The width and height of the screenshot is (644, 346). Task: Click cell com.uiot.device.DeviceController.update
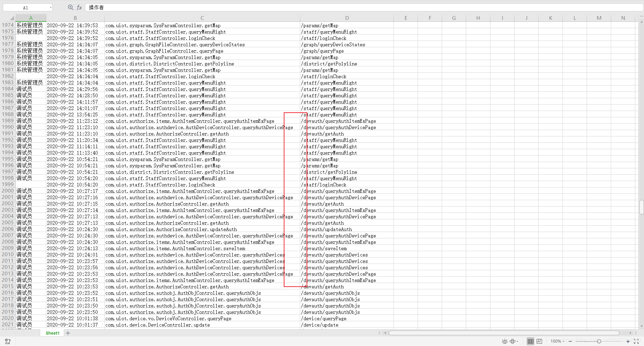(202, 325)
